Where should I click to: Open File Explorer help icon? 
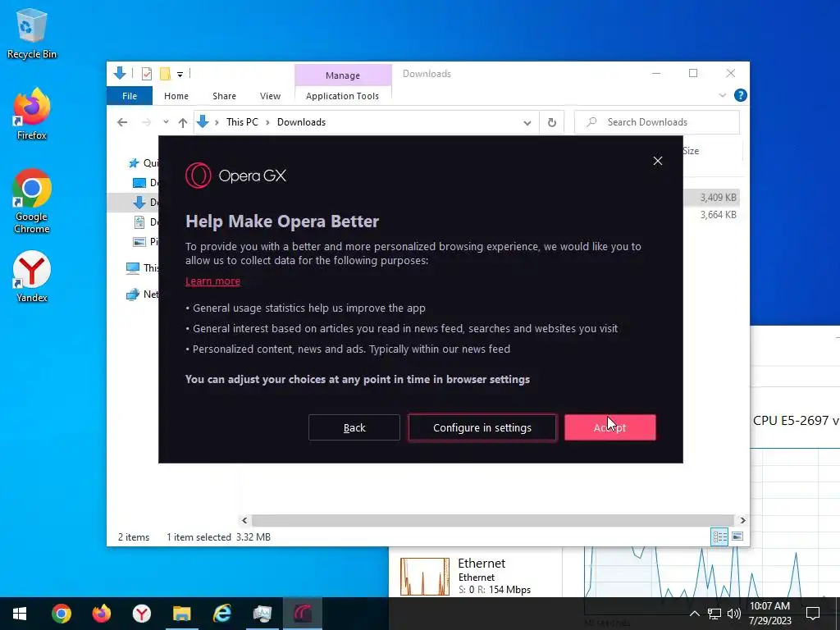coord(741,95)
